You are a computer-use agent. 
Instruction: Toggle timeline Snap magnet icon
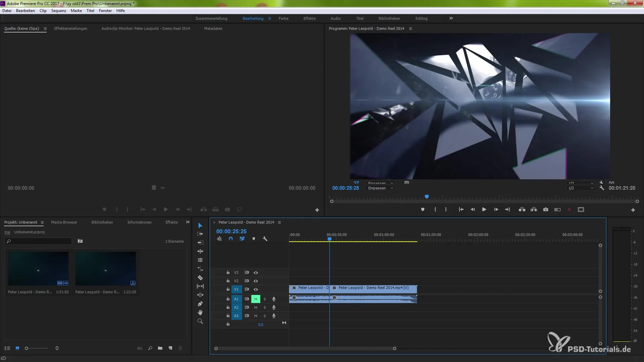point(231,239)
